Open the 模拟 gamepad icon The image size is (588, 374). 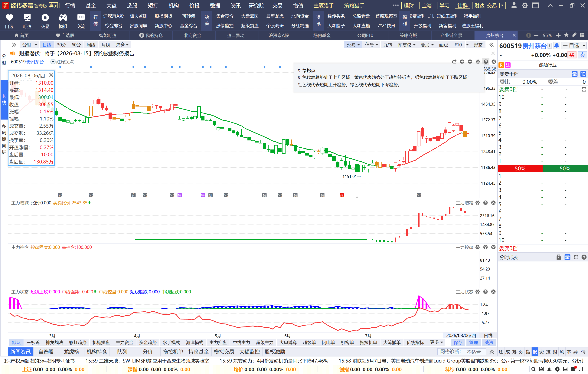[x=63, y=18]
